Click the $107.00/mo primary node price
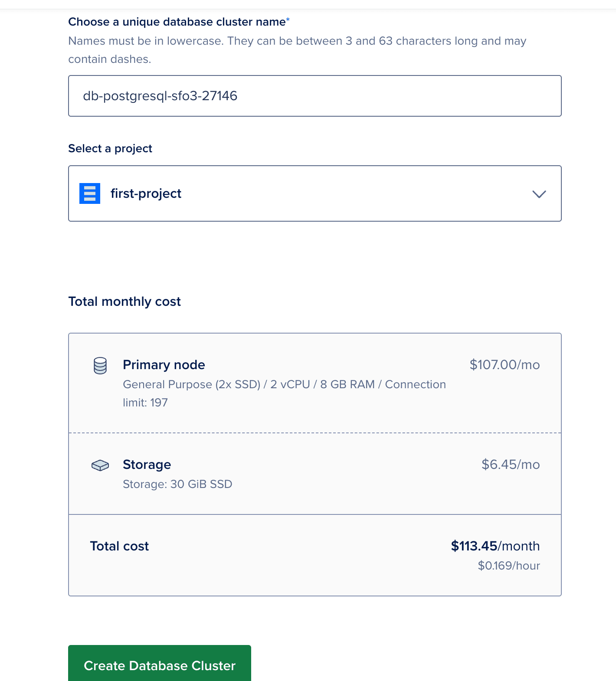Image resolution: width=616 pixels, height=681 pixels. [505, 365]
